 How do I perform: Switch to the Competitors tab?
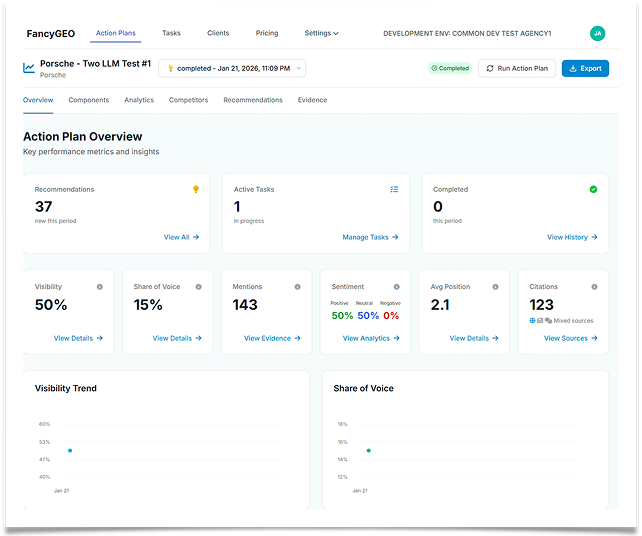(188, 100)
